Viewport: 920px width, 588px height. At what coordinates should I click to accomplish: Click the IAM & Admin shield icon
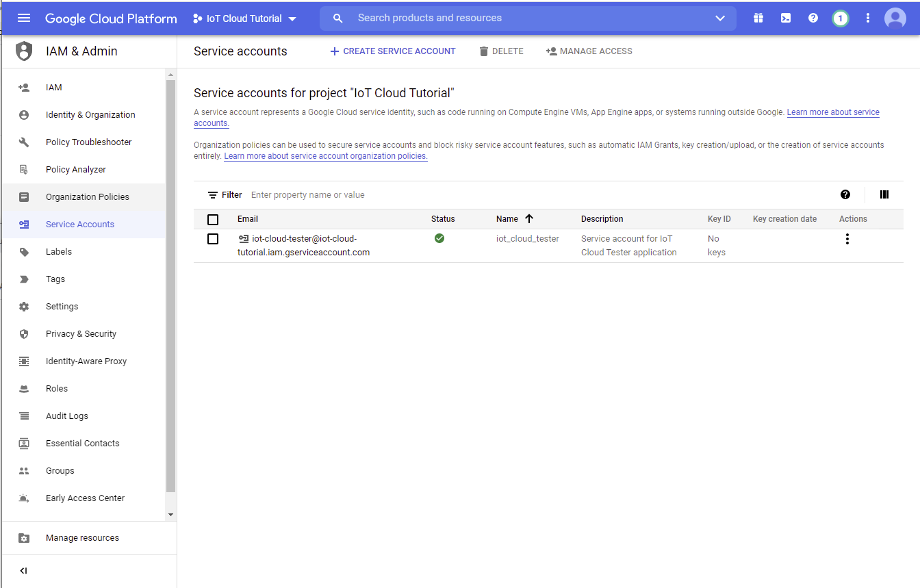pos(24,51)
